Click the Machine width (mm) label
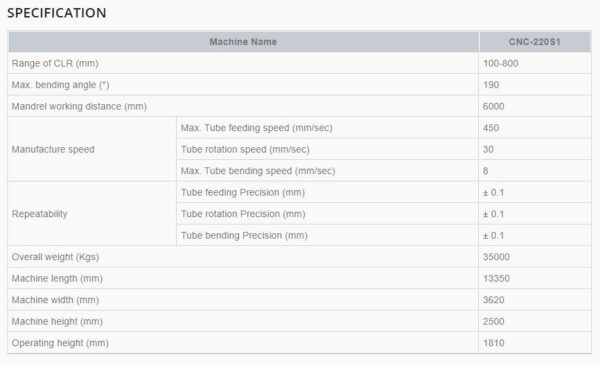The image size is (600, 365). click(x=55, y=300)
